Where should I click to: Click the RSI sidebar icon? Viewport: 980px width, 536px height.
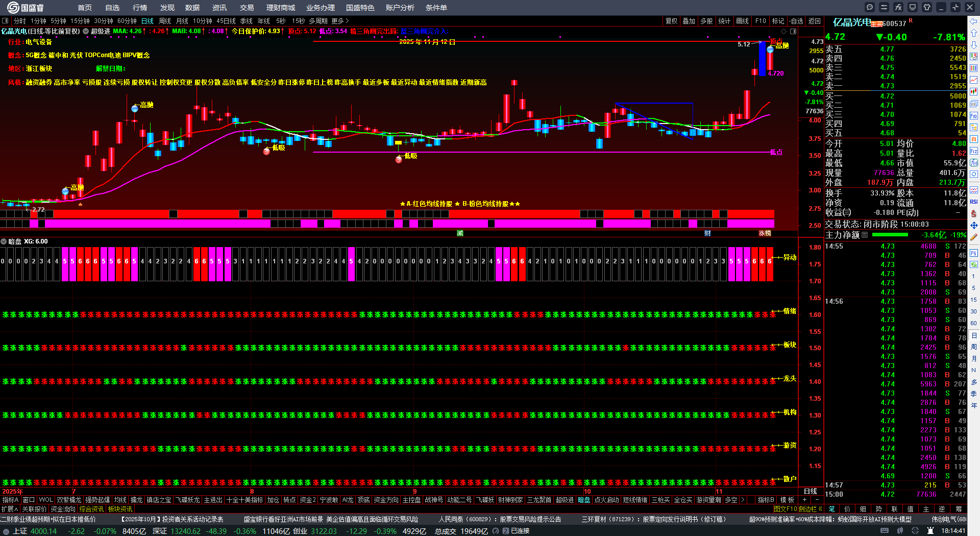pos(974,202)
